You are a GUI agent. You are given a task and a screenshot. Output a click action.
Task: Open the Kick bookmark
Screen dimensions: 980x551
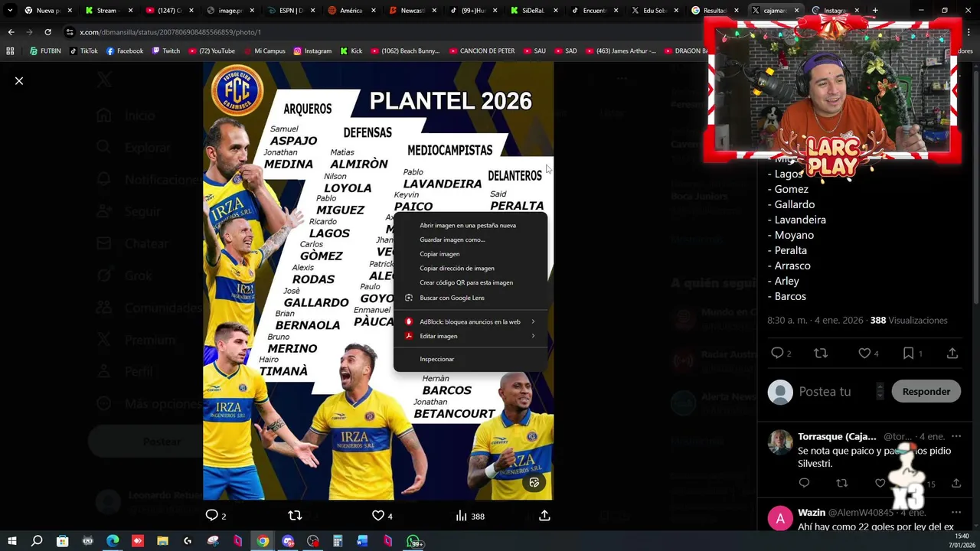(x=351, y=51)
